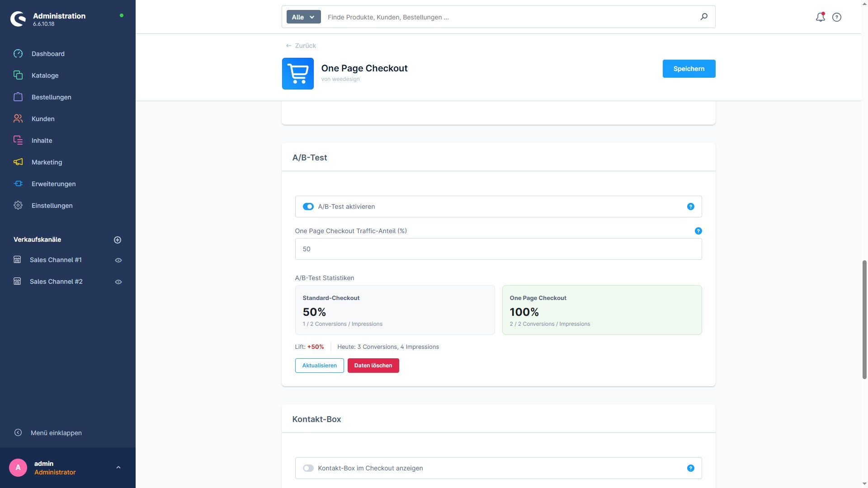Expand the admin user menu chevron

tap(118, 468)
